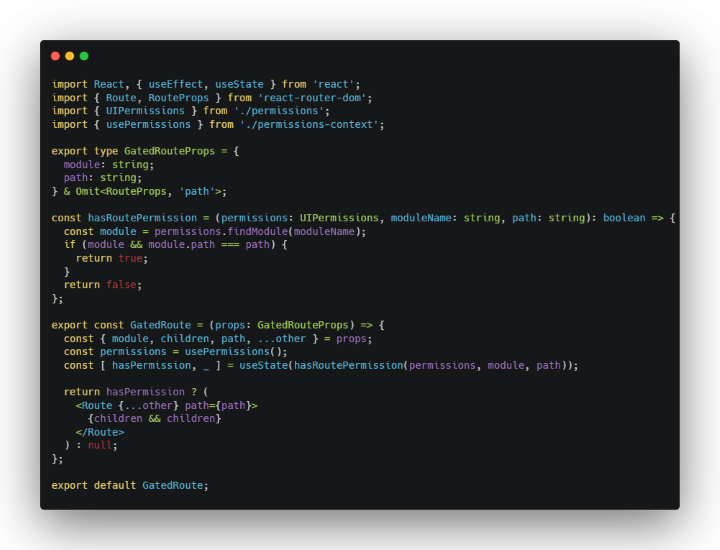Click permissions.findModule call
The height and width of the screenshot is (550, 720).
coord(258,231)
